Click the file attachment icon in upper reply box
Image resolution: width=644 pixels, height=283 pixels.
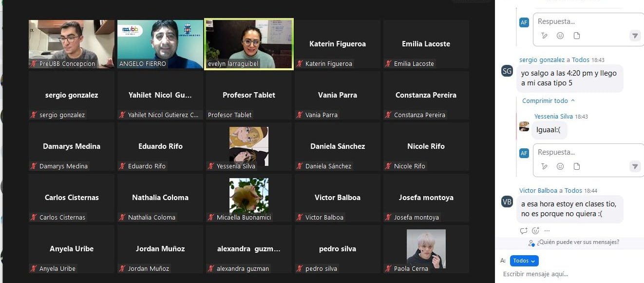pyautogui.click(x=577, y=36)
